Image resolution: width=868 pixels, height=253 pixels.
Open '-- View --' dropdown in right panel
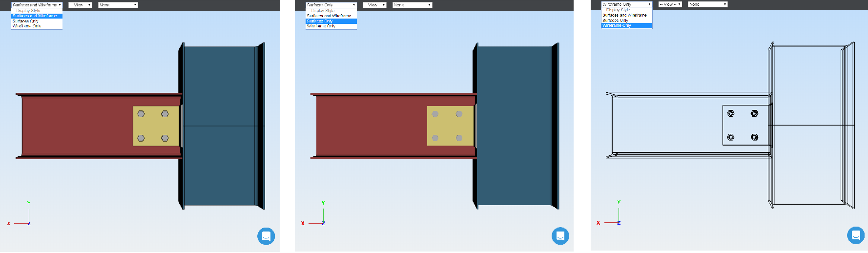coord(670,4)
